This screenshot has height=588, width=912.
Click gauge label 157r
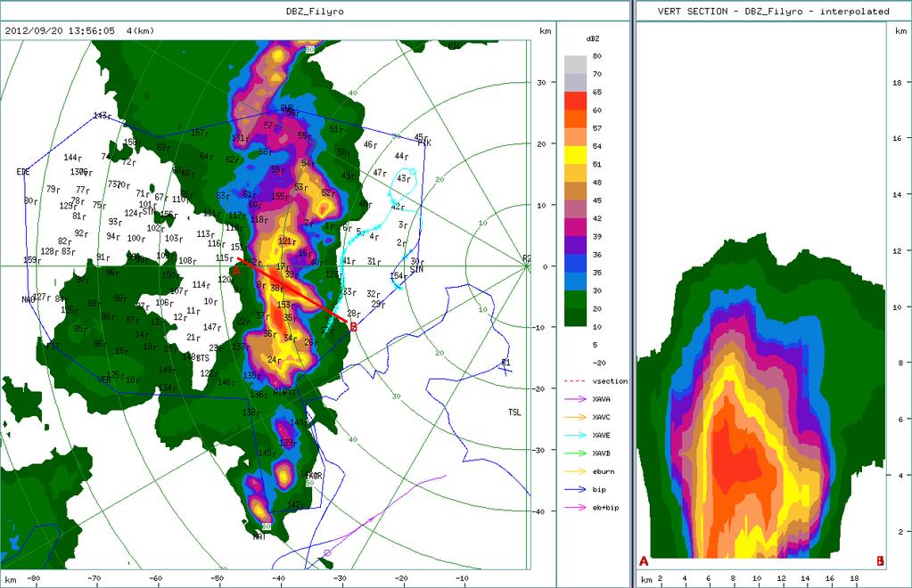[200, 133]
